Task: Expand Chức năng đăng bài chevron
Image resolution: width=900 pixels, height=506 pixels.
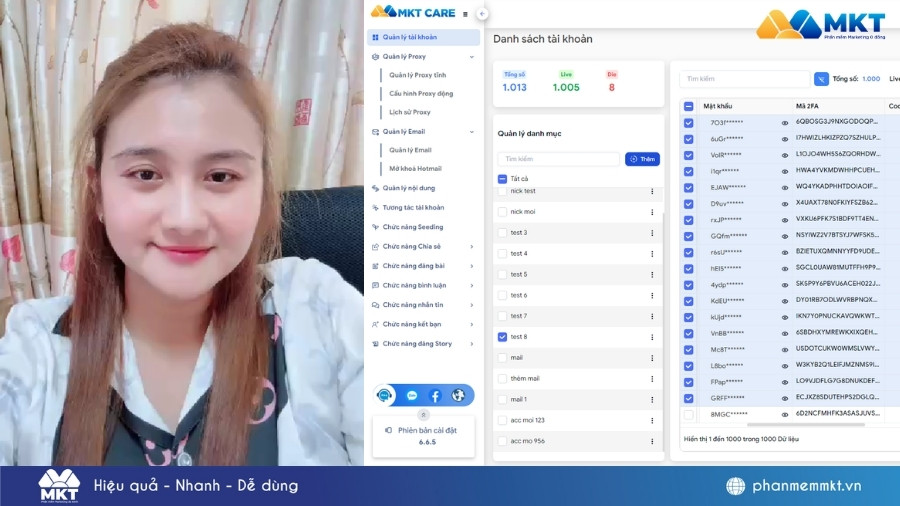Action: [x=472, y=266]
